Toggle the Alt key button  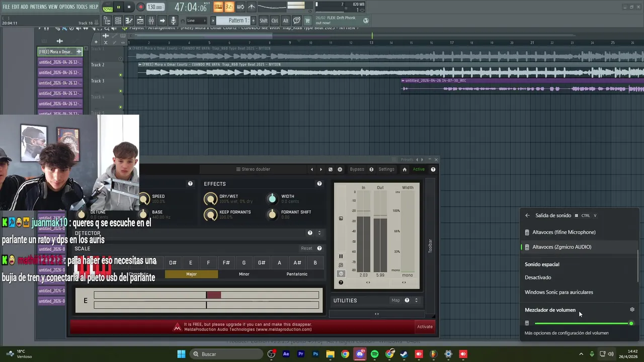tap(286, 21)
